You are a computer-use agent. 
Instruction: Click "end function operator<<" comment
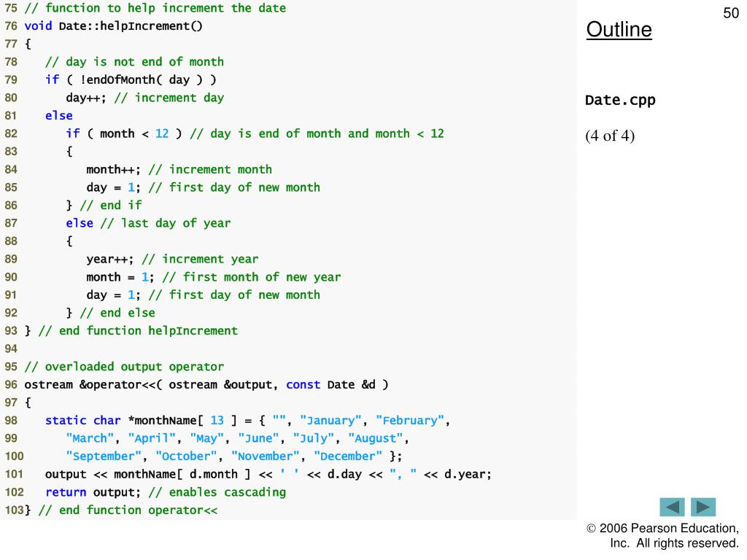click(x=128, y=510)
